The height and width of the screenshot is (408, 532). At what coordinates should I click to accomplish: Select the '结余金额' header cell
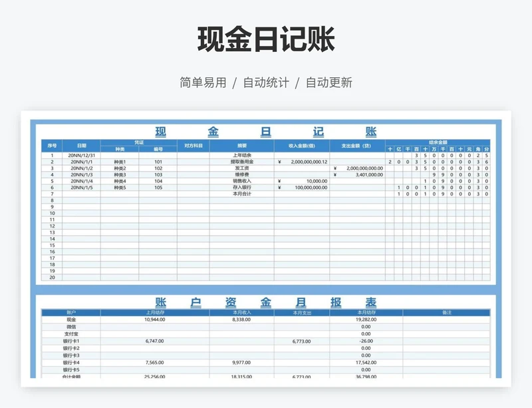pyautogui.click(x=438, y=142)
